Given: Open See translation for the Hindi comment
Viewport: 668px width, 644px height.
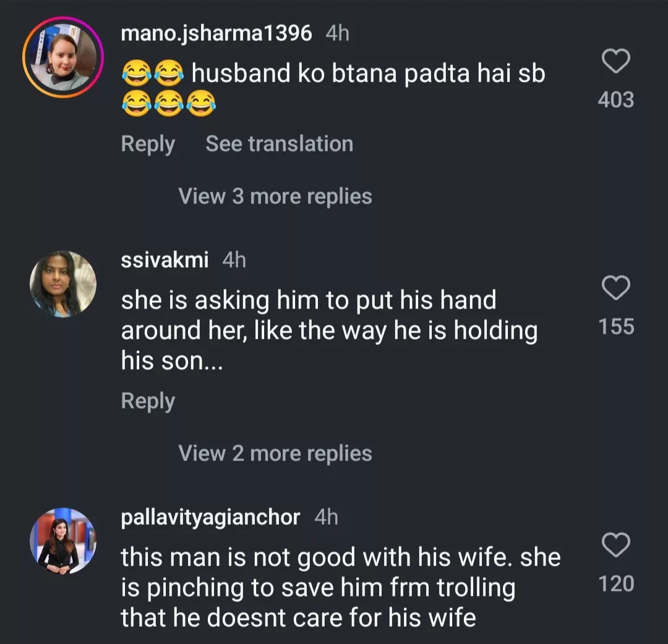Looking at the screenshot, I should pyautogui.click(x=279, y=143).
